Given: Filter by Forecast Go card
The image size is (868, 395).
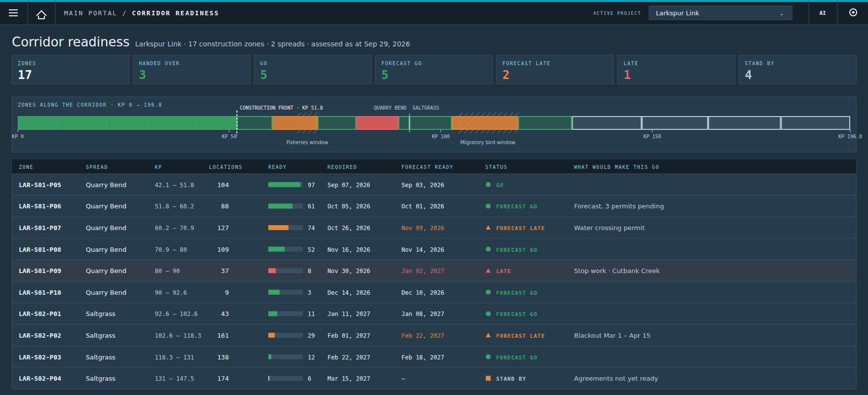Looking at the screenshot, I should (434, 70).
